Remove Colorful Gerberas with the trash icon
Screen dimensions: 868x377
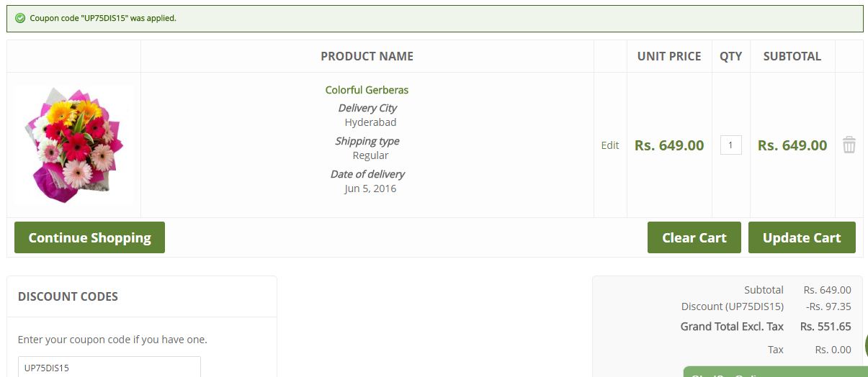849,145
